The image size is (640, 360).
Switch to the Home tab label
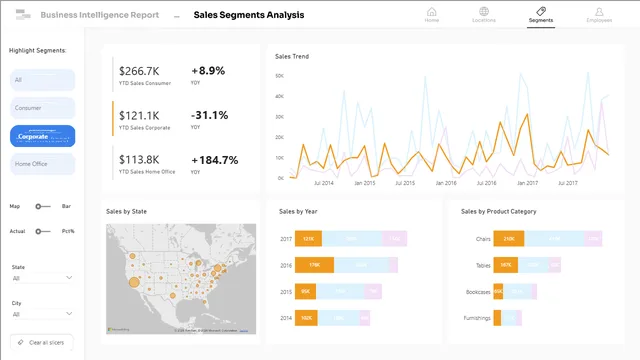point(431,20)
